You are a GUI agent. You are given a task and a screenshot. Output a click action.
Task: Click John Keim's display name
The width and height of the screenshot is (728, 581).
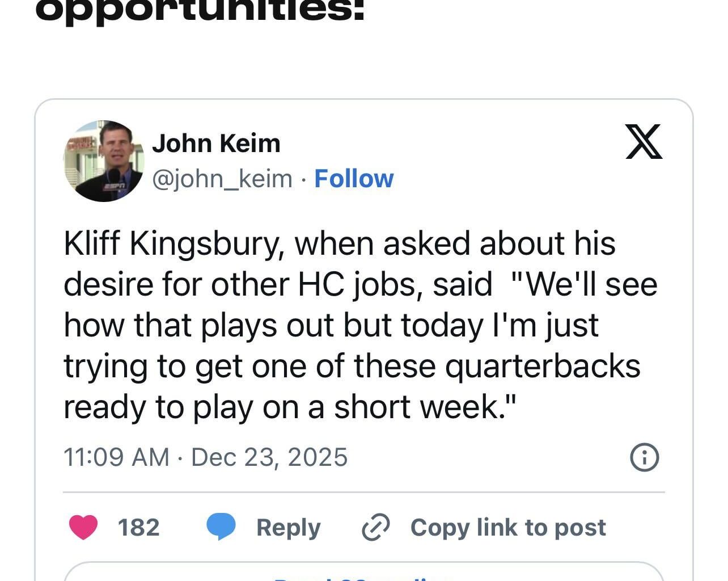217,143
